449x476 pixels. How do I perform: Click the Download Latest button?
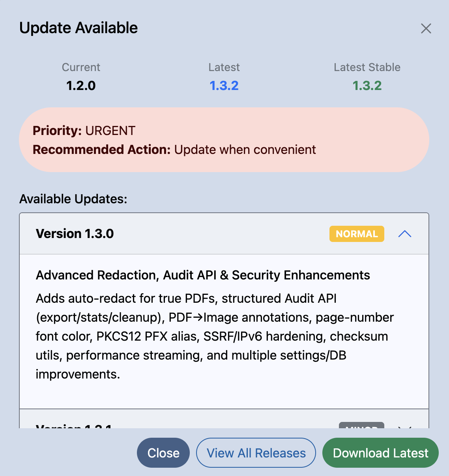pyautogui.click(x=380, y=453)
